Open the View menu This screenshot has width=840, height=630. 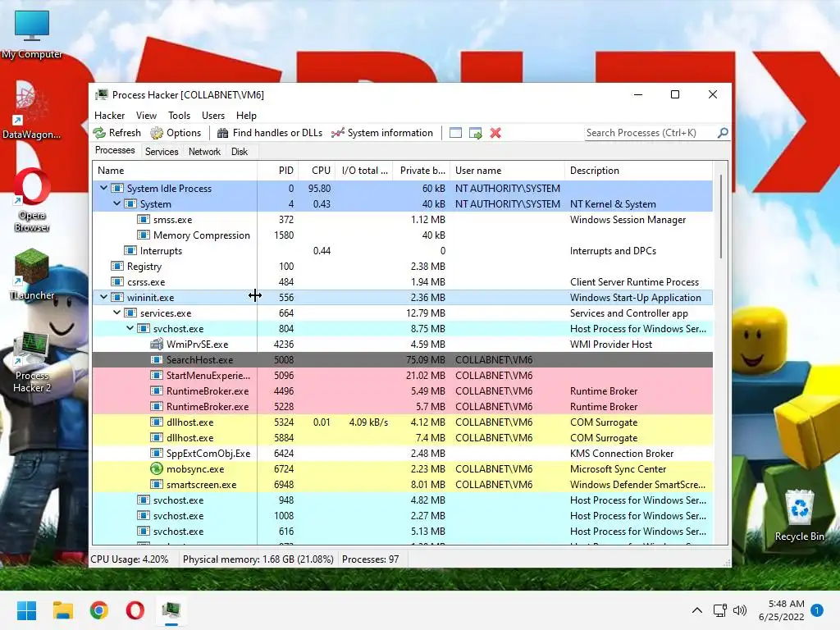click(146, 115)
